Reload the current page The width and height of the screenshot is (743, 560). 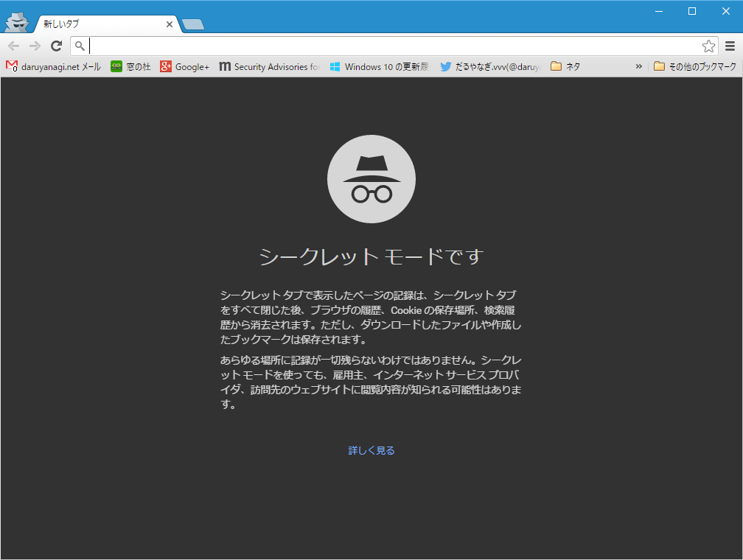[56, 46]
